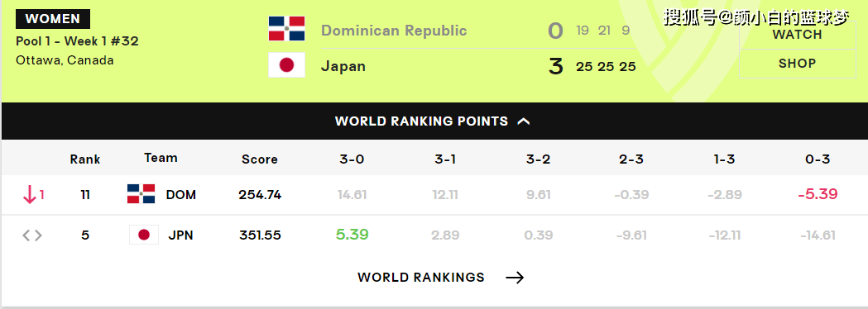Click the Japan flag in match header
Image resolution: width=868 pixels, height=309 pixels.
click(x=286, y=65)
